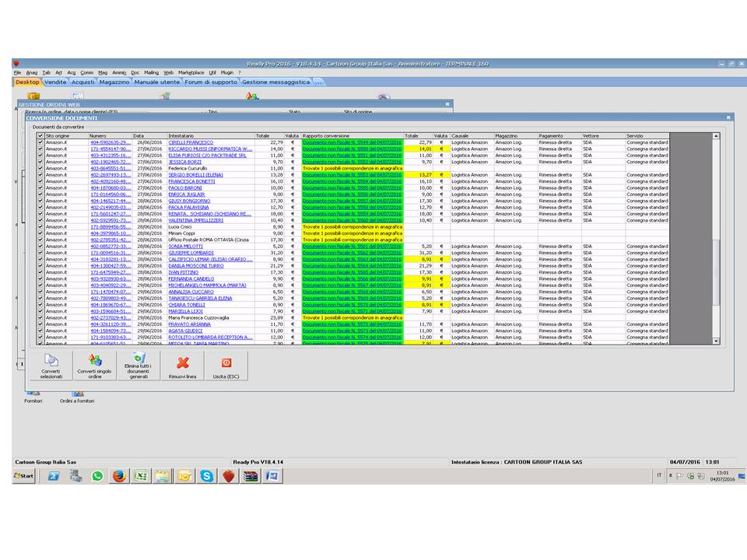The image size is (747, 560).
Task: Click the Rapporto conversione column header
Action: click(352, 135)
